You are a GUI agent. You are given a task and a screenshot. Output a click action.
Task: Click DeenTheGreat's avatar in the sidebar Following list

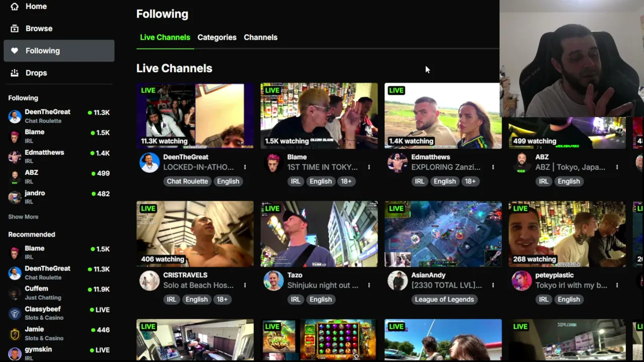click(15, 116)
